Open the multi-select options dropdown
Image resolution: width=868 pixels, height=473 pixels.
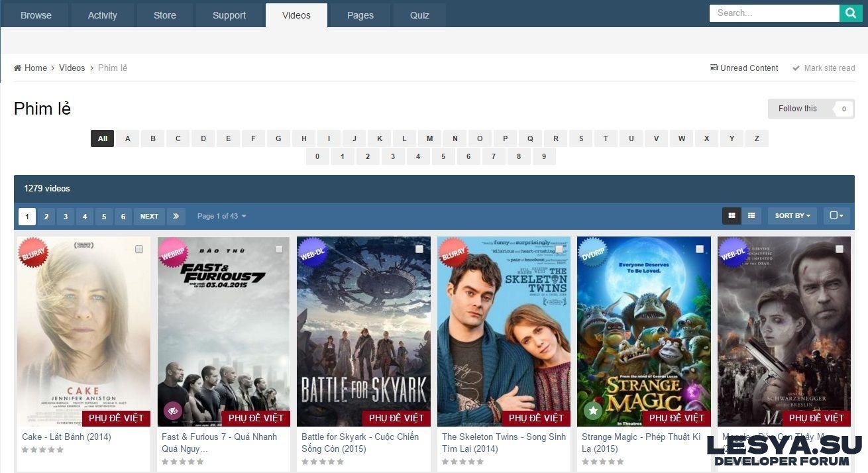tap(836, 215)
